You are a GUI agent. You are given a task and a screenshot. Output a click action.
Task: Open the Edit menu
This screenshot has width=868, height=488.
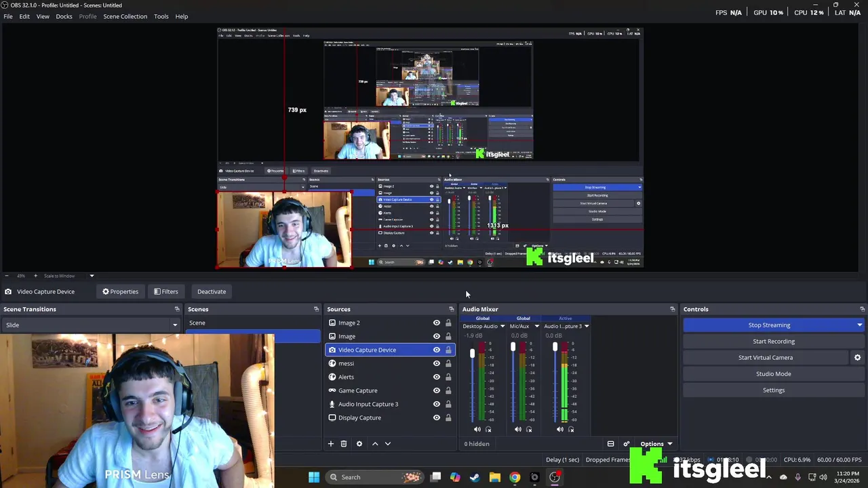pos(24,16)
